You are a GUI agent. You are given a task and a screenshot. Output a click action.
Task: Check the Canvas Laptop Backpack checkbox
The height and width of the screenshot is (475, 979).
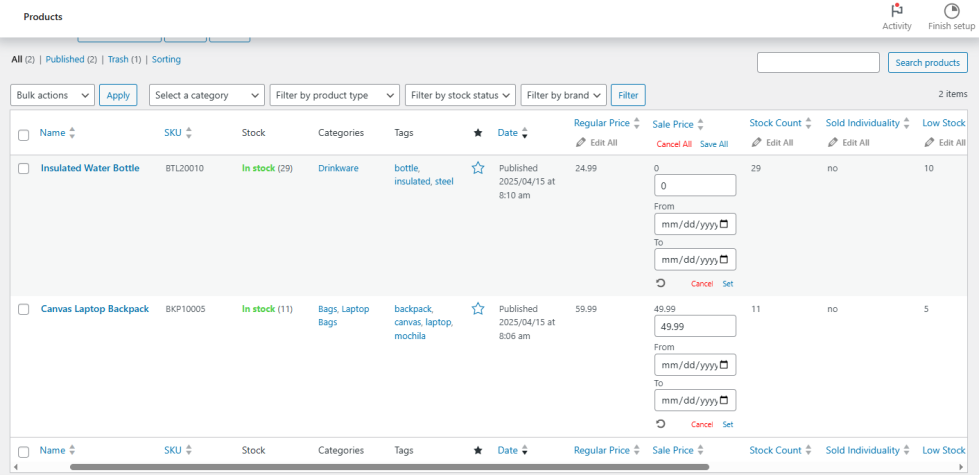pos(24,310)
